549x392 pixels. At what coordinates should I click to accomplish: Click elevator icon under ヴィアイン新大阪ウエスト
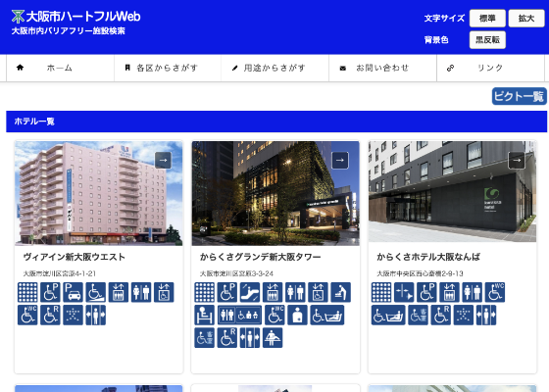[x=119, y=292]
